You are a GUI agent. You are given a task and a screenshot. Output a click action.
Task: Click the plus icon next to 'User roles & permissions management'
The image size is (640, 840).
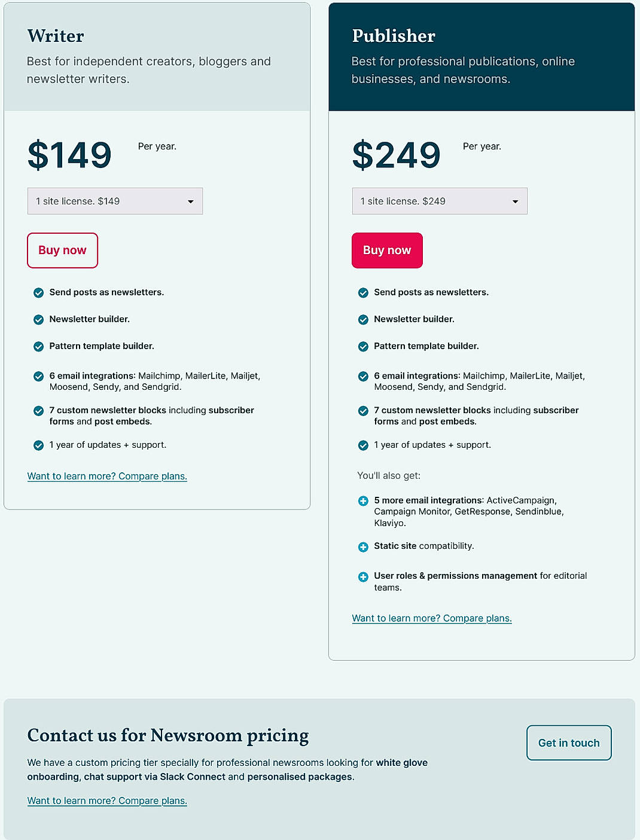363,576
